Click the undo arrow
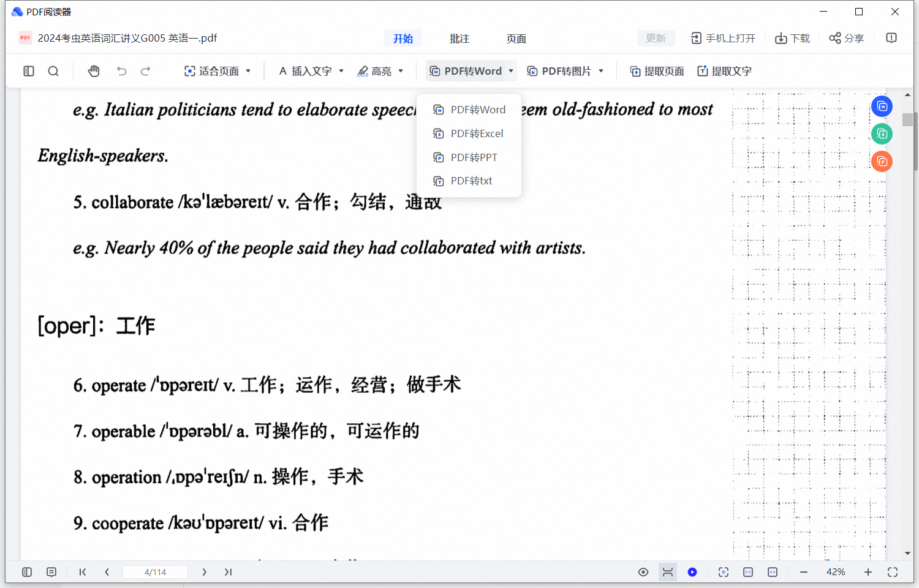Screen dimensions: 919x588 pyautogui.click(x=121, y=70)
